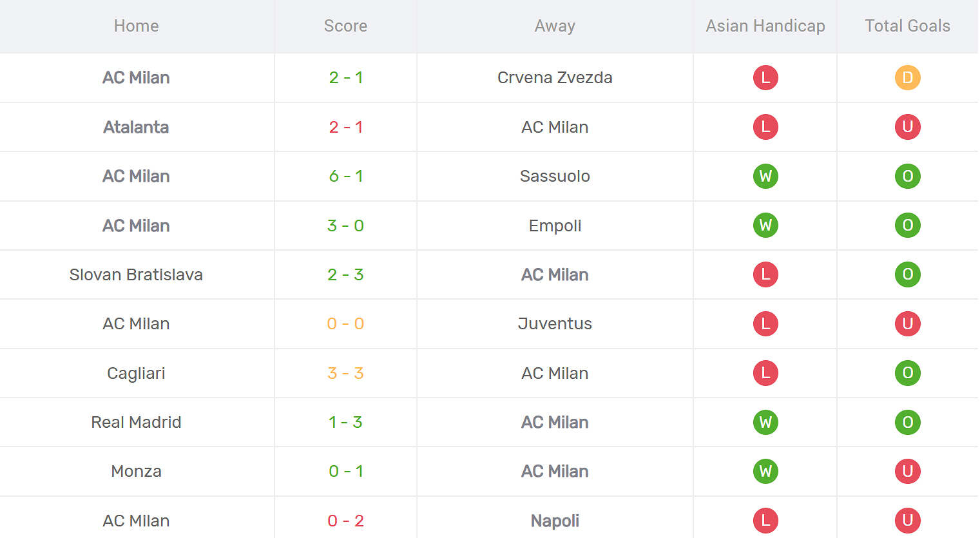Click the L badge in Crvena Zvezda row
Screen dimensions: 980x538
(x=765, y=78)
